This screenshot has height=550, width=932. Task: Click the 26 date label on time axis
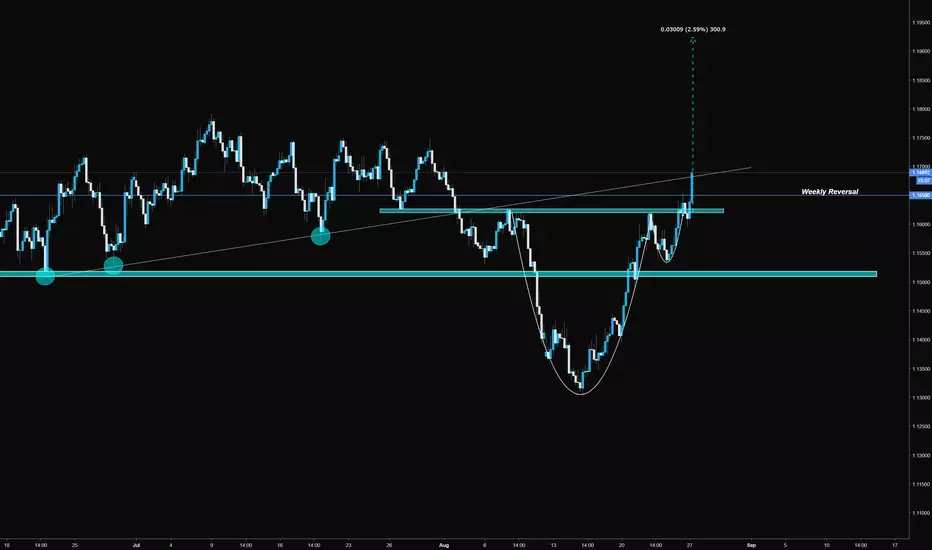pyautogui.click(x=389, y=545)
